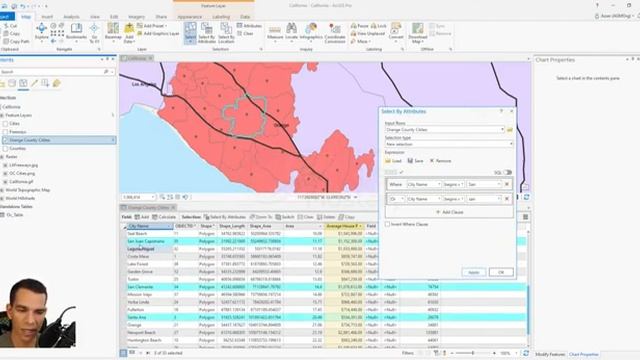Switch to the Analysis ribbon tab
Image resolution: width=640 pixels, height=360 pixels.
[71, 17]
